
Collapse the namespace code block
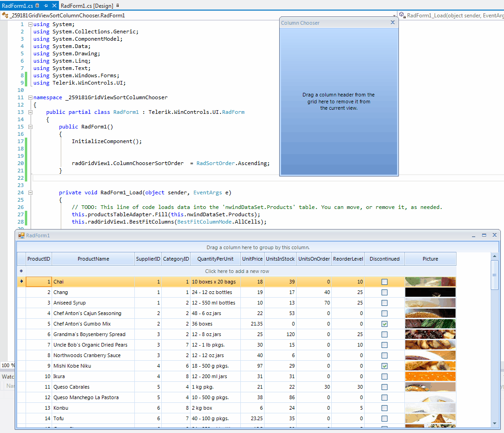30,97
